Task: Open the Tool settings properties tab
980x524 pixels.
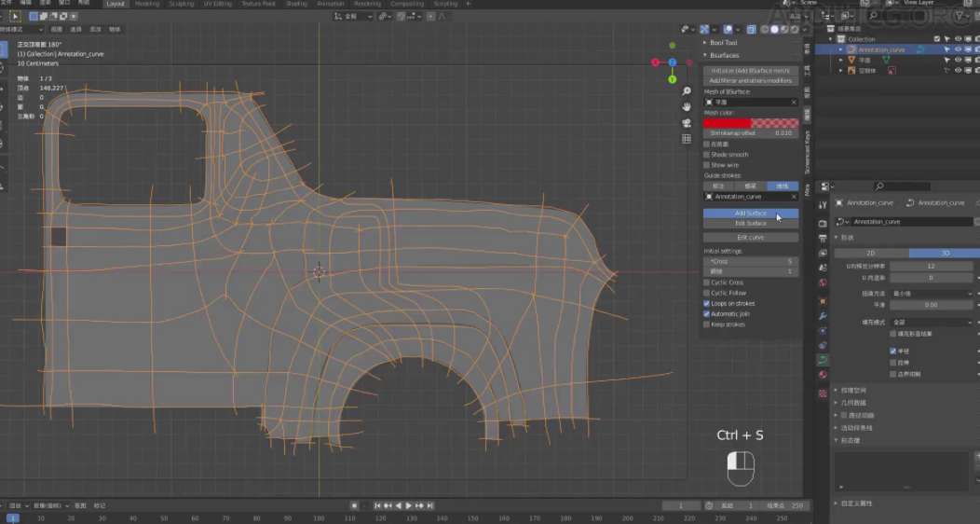Action: click(x=823, y=205)
